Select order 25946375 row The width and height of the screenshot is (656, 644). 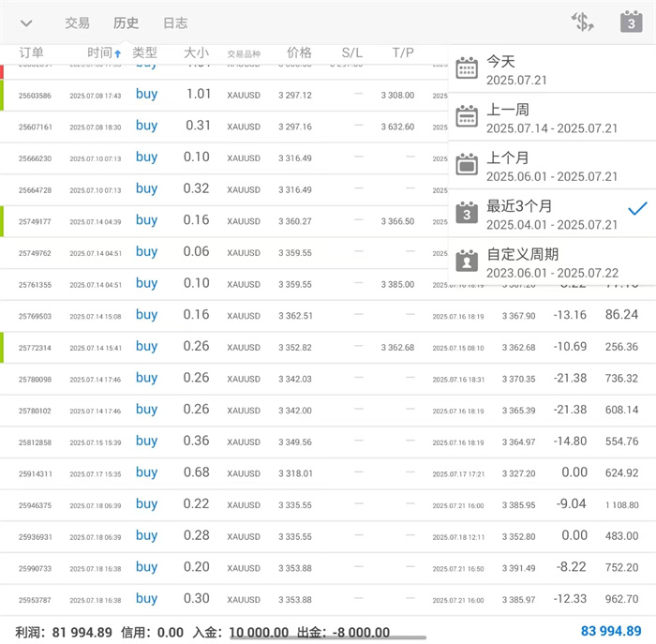pyautogui.click(x=328, y=505)
